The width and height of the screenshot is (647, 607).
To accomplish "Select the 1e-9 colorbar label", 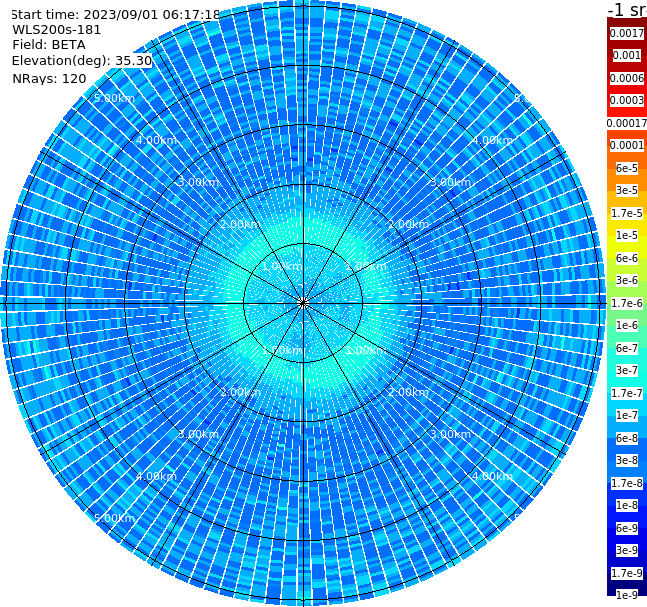I will [627, 595].
